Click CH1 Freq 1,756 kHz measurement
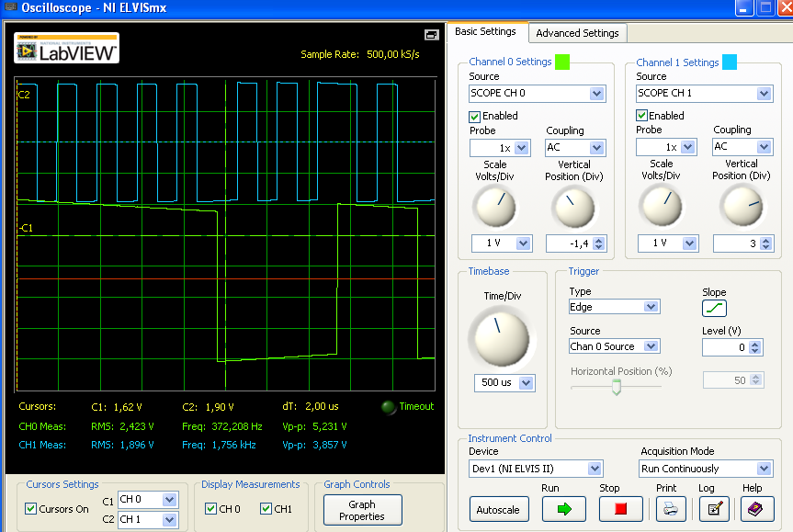793x532 pixels. click(219, 445)
